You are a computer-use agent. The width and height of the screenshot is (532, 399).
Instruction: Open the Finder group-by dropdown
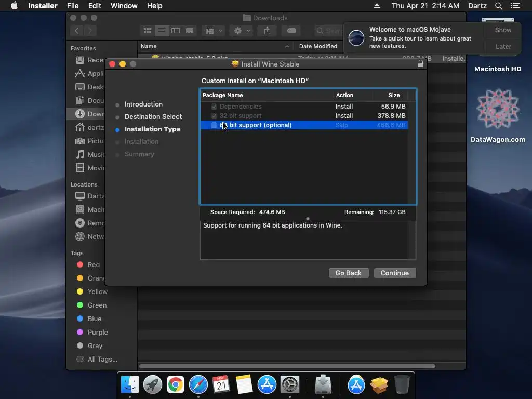click(214, 31)
